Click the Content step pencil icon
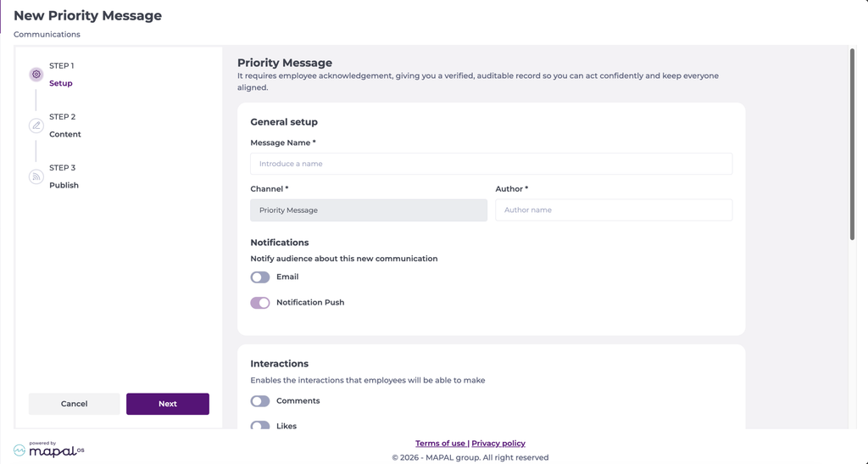Viewport: 868px width, 464px height. pyautogui.click(x=36, y=126)
